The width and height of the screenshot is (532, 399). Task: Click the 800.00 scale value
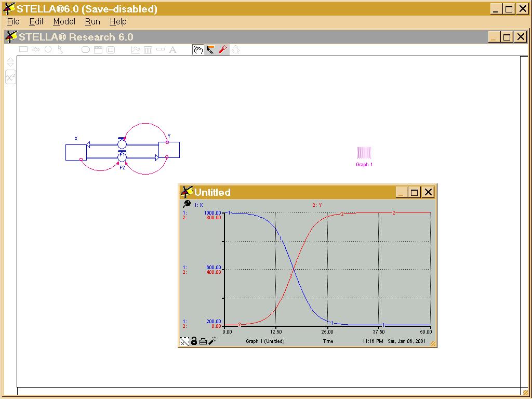[214, 218]
